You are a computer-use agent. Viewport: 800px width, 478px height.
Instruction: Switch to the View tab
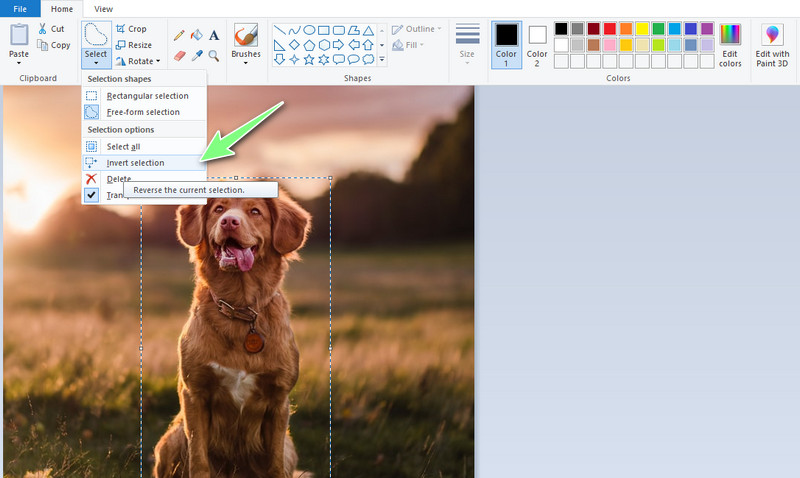[103, 8]
